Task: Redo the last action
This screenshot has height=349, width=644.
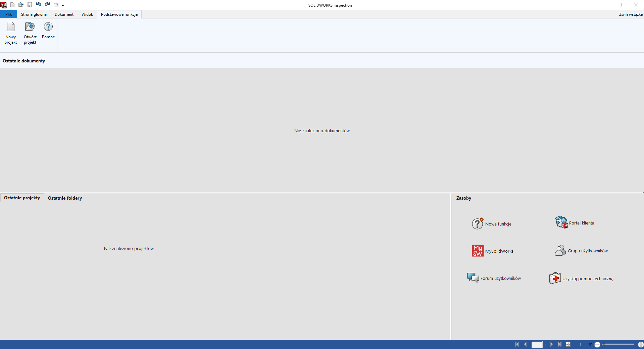Action: point(47,5)
